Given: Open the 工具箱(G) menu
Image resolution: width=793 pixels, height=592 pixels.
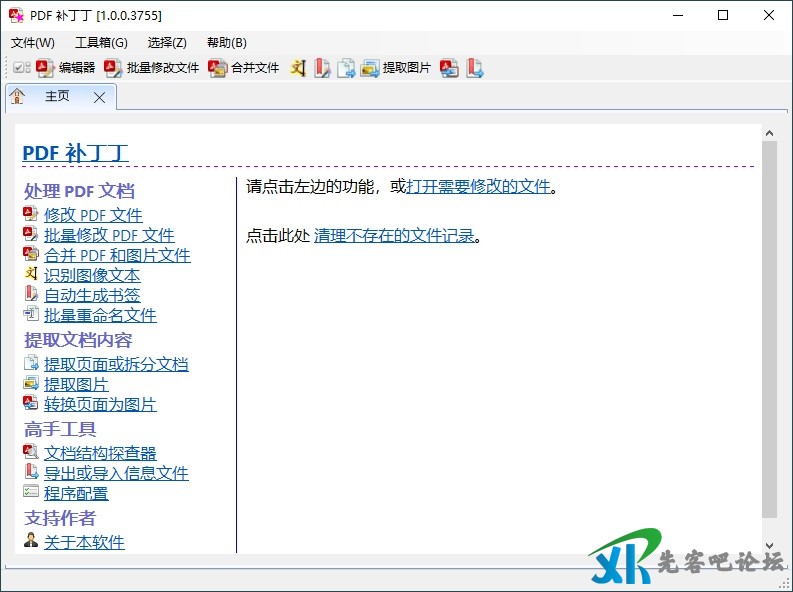Looking at the screenshot, I should 101,42.
